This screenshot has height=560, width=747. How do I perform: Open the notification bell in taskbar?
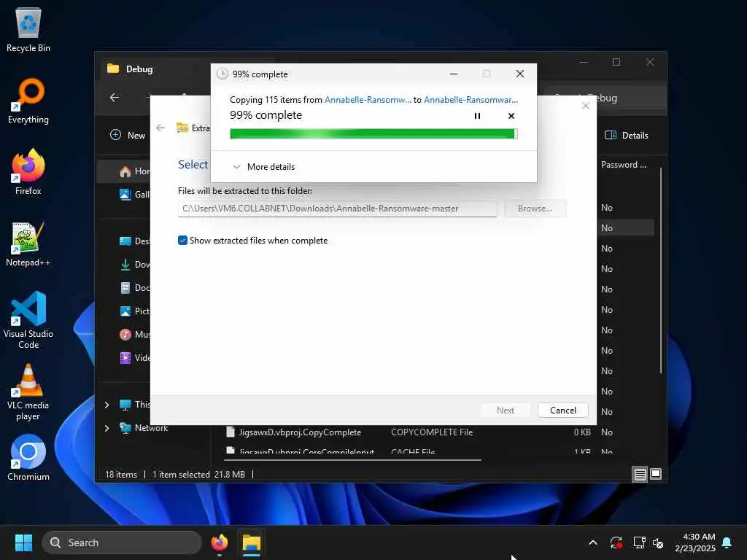point(727,542)
